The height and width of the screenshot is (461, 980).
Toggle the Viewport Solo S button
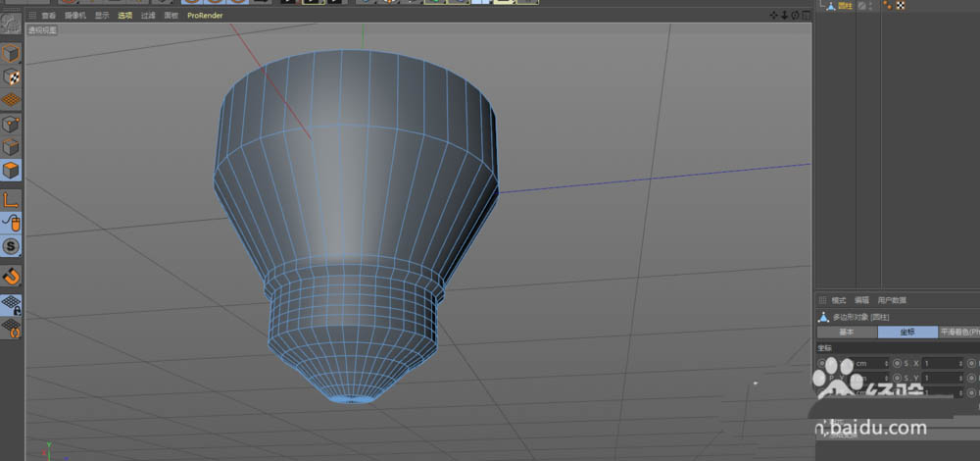[x=11, y=247]
